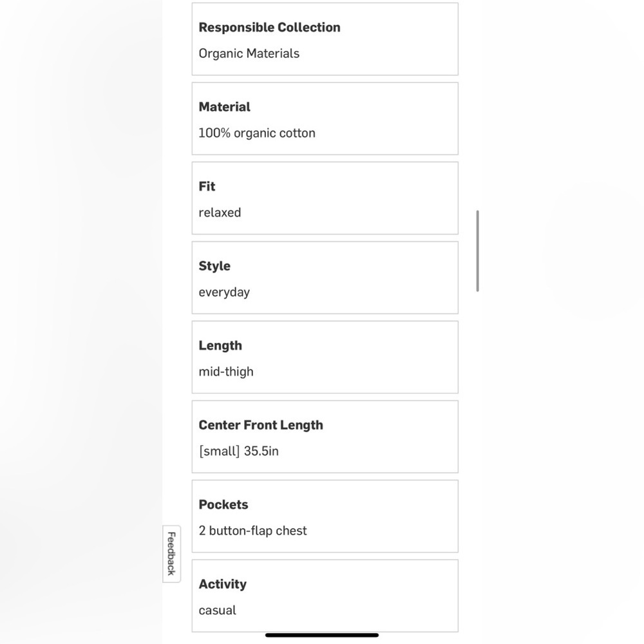Click the relaxed fit value
Viewport: 644px width, 644px height.
coord(220,213)
